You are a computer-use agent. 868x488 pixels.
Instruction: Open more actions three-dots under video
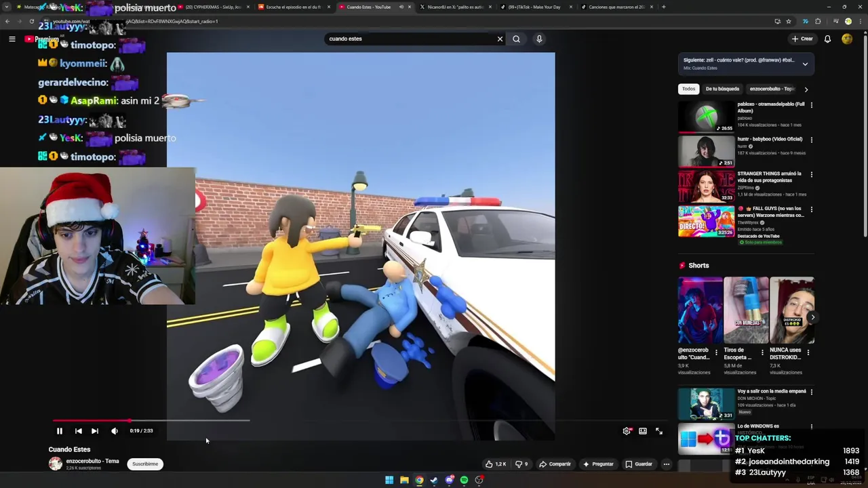pyautogui.click(x=667, y=464)
